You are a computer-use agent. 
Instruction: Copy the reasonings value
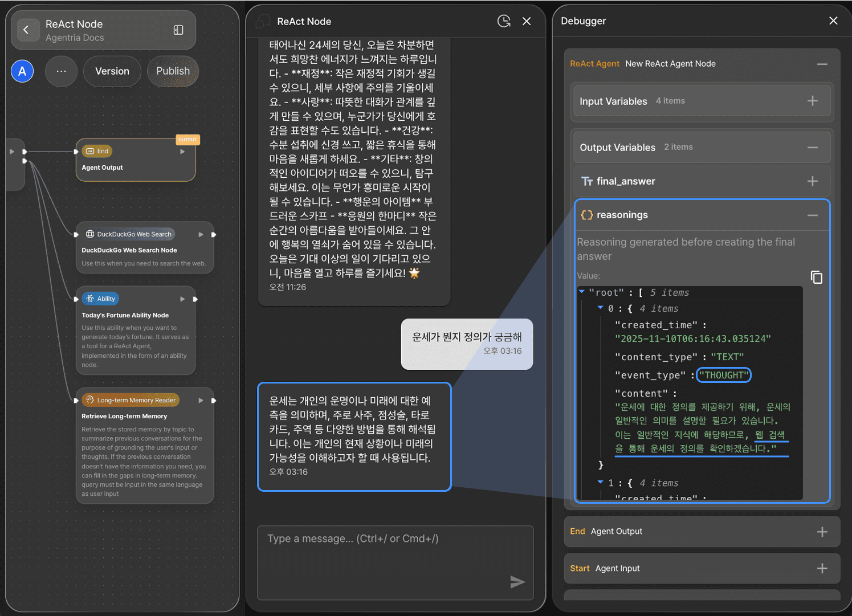(816, 277)
